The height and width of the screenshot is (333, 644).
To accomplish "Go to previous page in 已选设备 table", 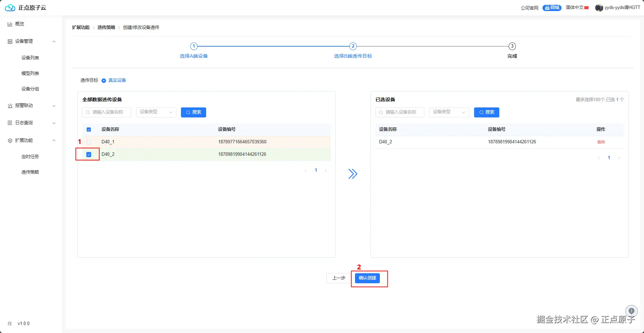I will point(599,158).
